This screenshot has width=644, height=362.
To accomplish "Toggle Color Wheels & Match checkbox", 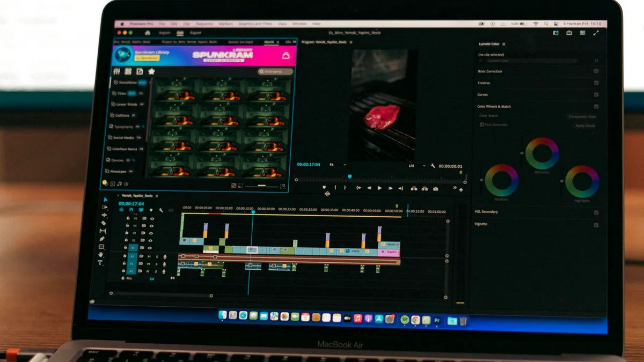I will pos(596,106).
